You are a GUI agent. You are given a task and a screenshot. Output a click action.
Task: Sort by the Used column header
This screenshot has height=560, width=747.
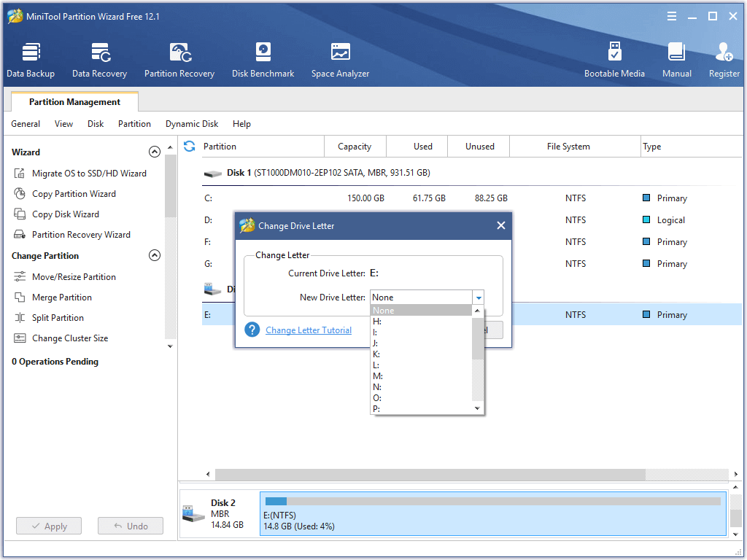click(417, 146)
